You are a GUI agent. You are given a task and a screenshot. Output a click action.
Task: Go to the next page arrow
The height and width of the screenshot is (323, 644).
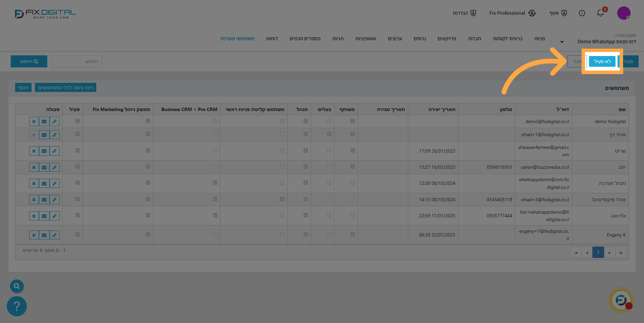[x=609, y=253]
